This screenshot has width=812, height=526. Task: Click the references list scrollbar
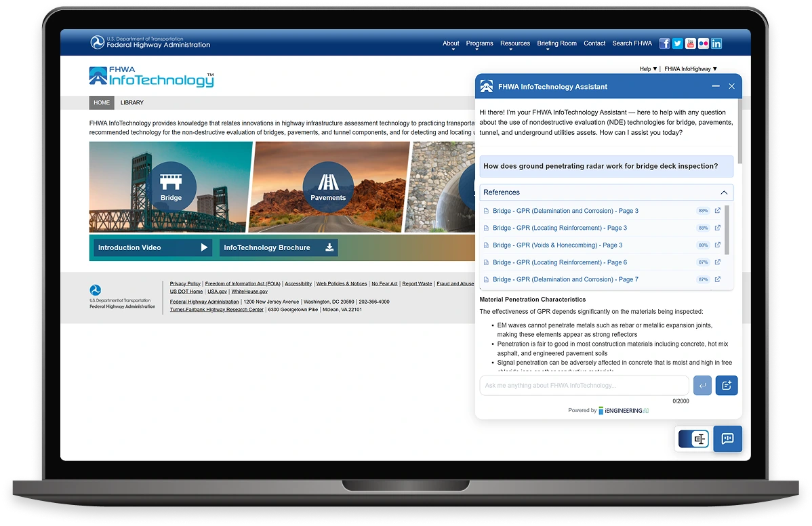[x=727, y=230]
